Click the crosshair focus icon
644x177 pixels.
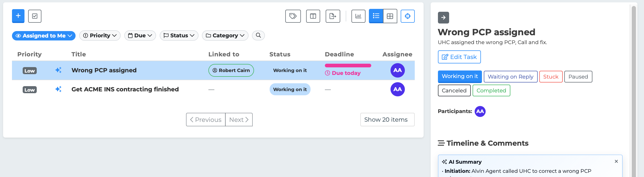407,16
